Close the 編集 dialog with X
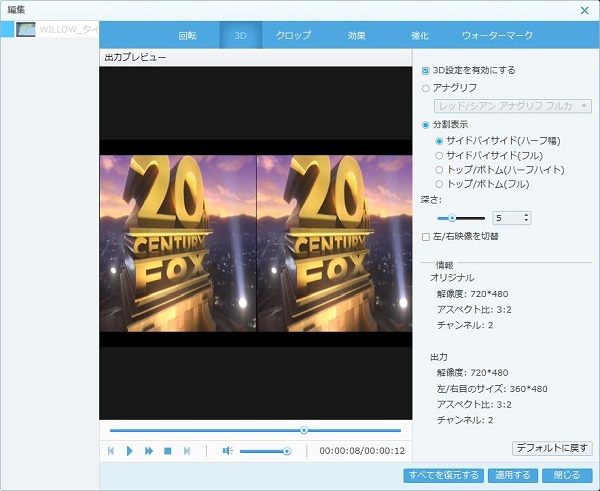 (x=585, y=10)
